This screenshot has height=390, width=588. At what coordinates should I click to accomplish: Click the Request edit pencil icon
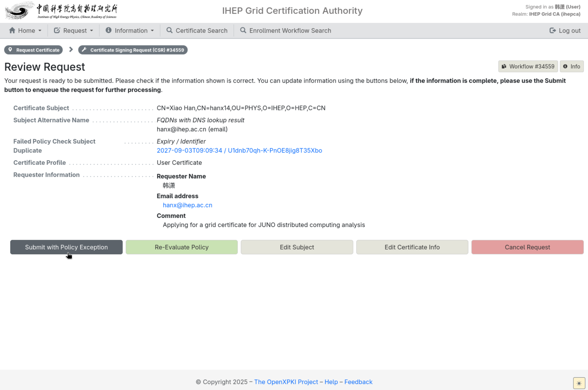coord(57,30)
